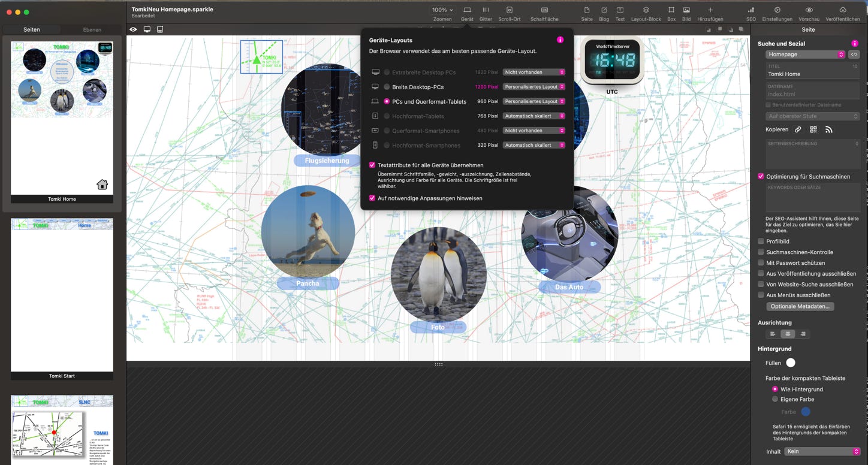Click the white Füllen color swatch
Screen dimensions: 868x465
pyautogui.click(x=791, y=363)
